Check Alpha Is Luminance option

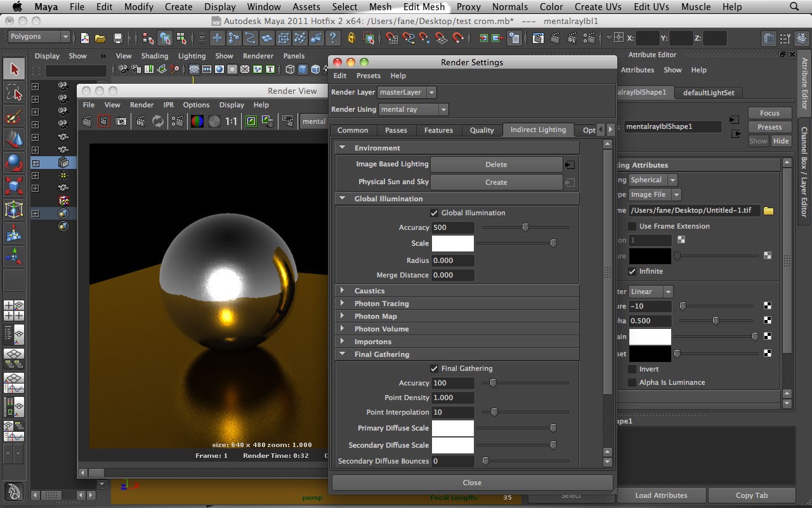point(632,382)
